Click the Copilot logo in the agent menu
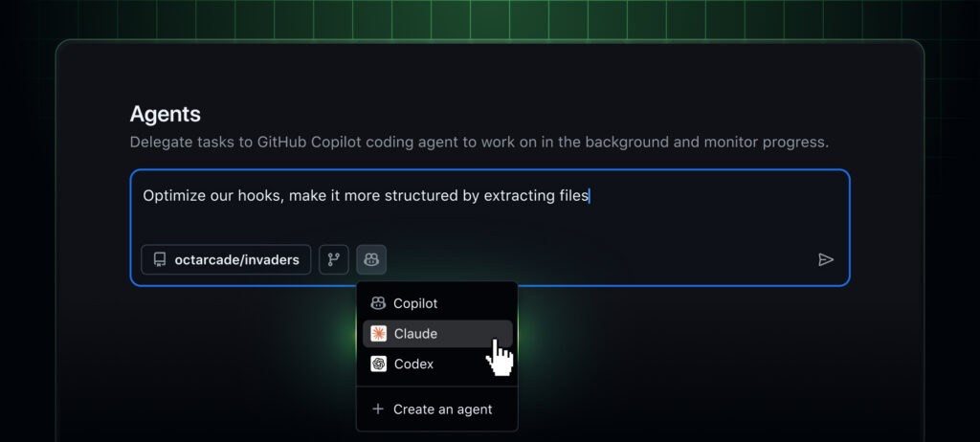 point(378,303)
